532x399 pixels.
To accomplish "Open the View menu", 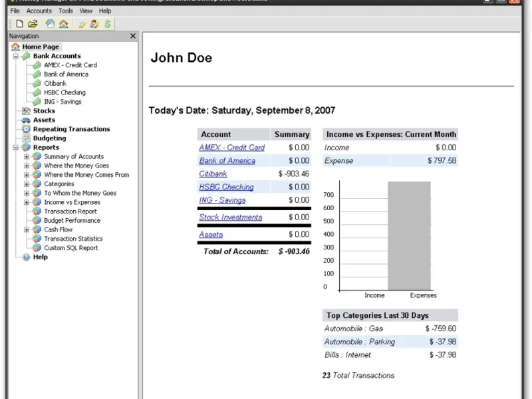I will tap(86, 11).
